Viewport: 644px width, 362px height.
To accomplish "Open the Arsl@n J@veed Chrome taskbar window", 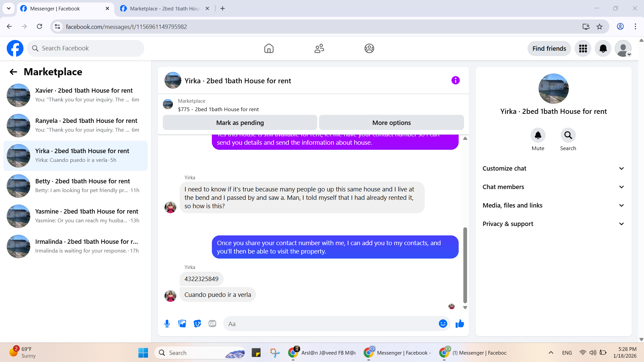I will tap(322, 353).
